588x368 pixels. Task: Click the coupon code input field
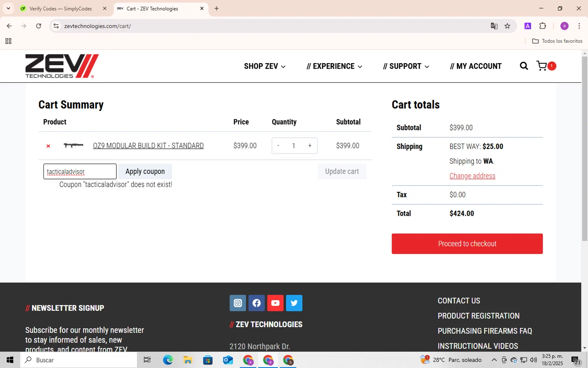tap(80, 171)
